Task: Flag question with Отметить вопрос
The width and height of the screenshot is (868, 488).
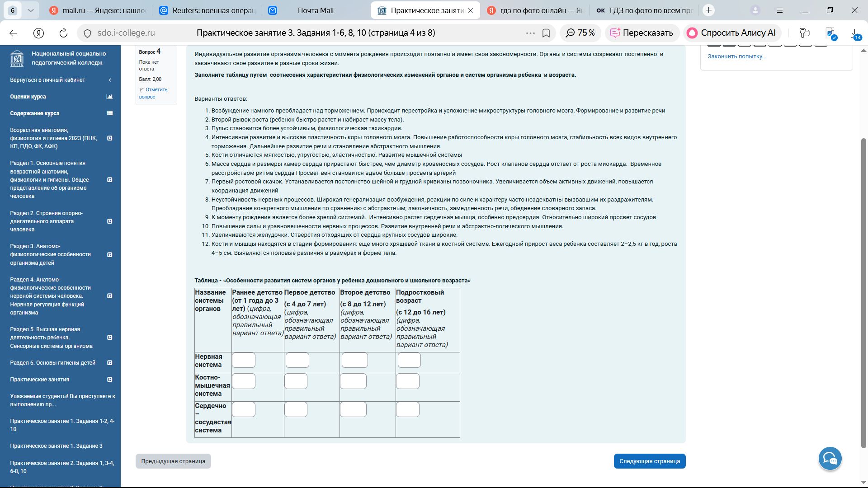Action: coord(153,93)
